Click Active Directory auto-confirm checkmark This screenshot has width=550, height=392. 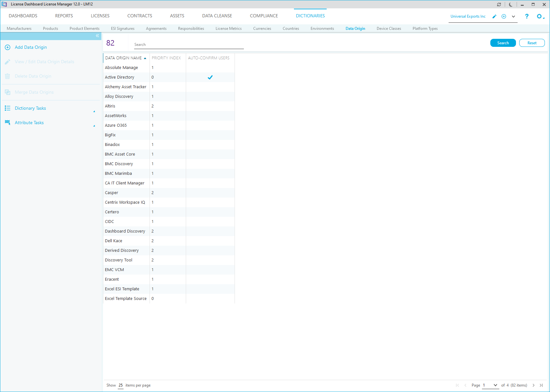click(x=210, y=77)
